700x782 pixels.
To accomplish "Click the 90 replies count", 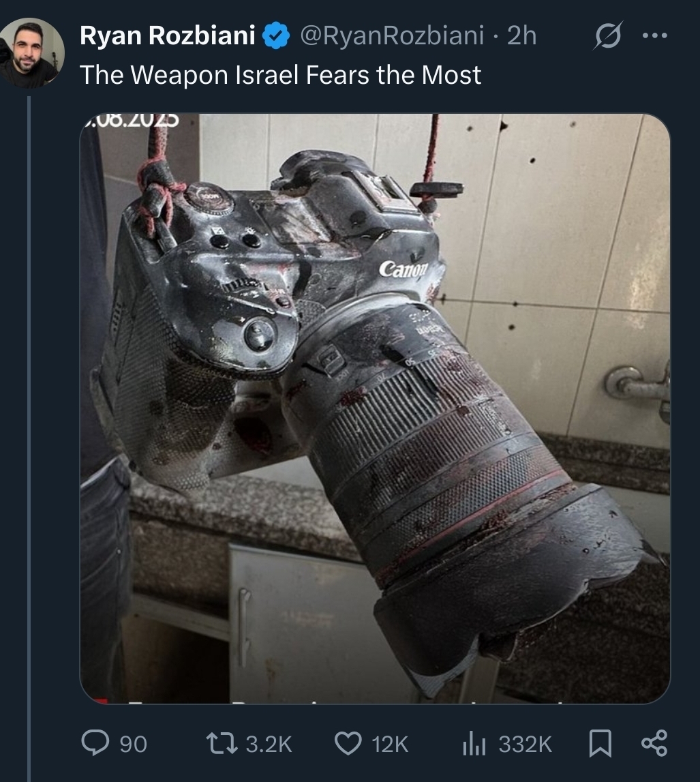I will tap(134, 743).
